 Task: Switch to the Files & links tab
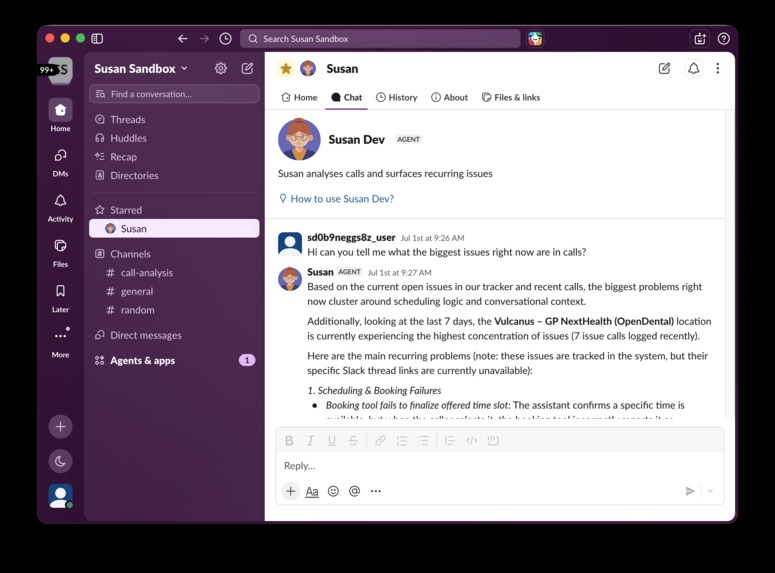[x=511, y=97]
